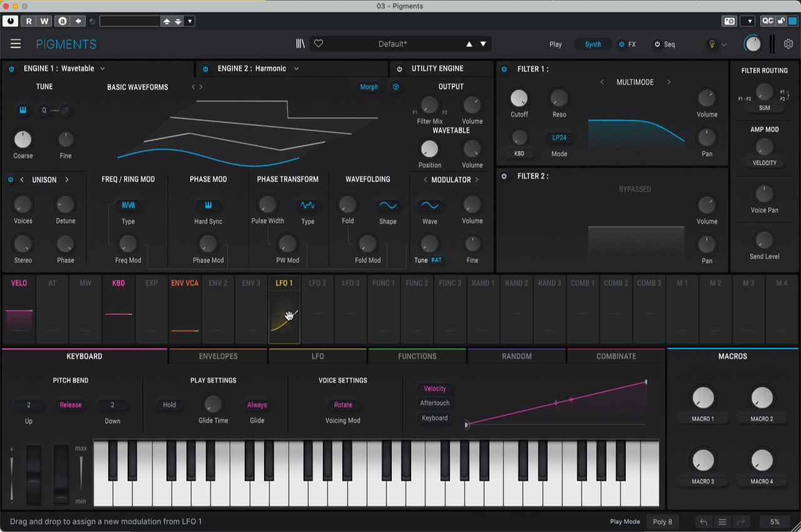Image resolution: width=801 pixels, height=532 pixels.
Task: Open the Play view tab
Action: 556,44
